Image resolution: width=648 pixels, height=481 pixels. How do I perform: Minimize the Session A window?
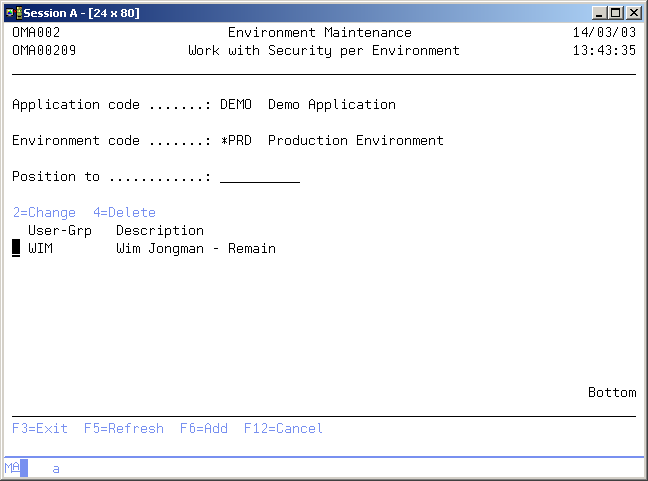pos(598,12)
